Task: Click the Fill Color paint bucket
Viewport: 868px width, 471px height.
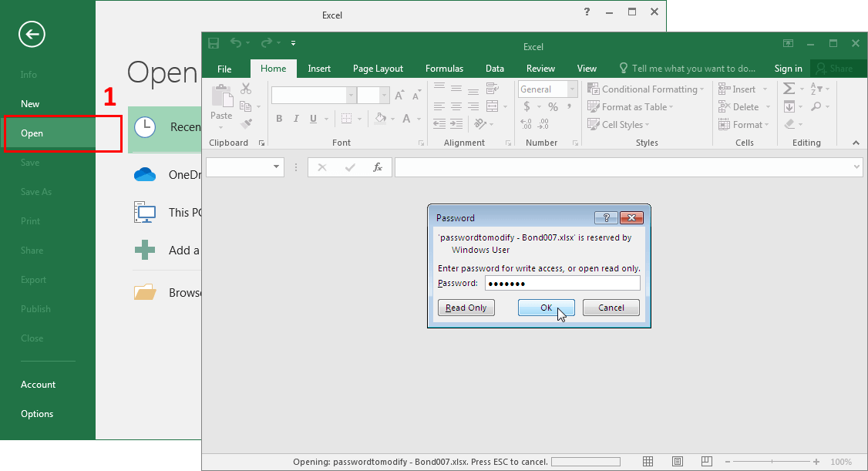Action: [381, 119]
